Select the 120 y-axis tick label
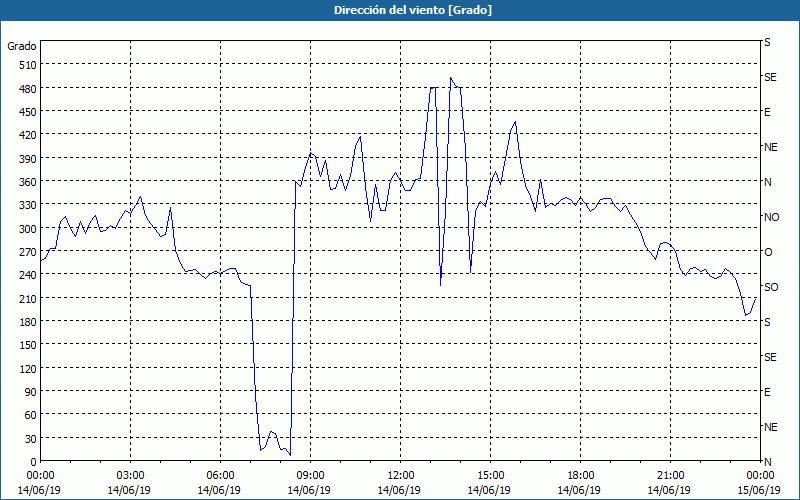The image size is (800, 500). click(x=28, y=368)
